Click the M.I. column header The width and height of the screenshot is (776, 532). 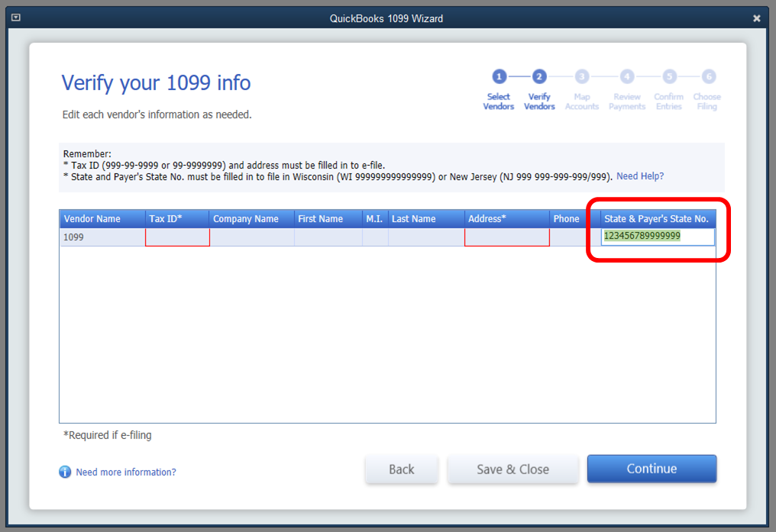(375, 219)
